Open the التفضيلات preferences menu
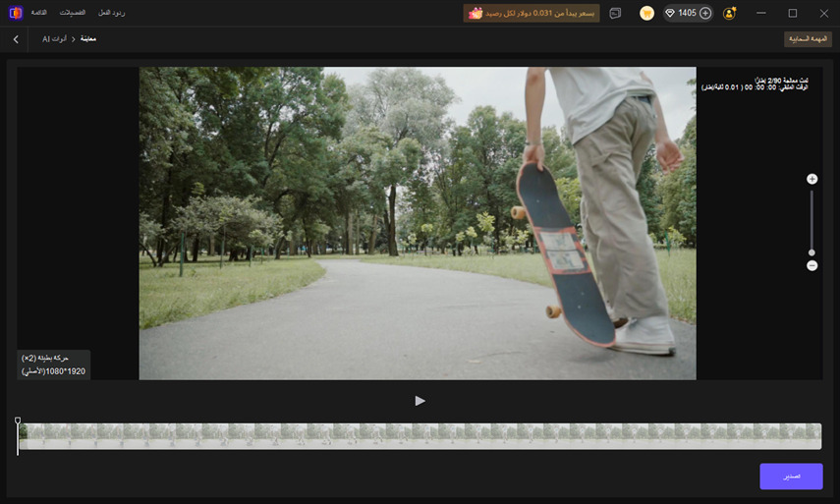This screenshot has width=840, height=504. (73, 13)
